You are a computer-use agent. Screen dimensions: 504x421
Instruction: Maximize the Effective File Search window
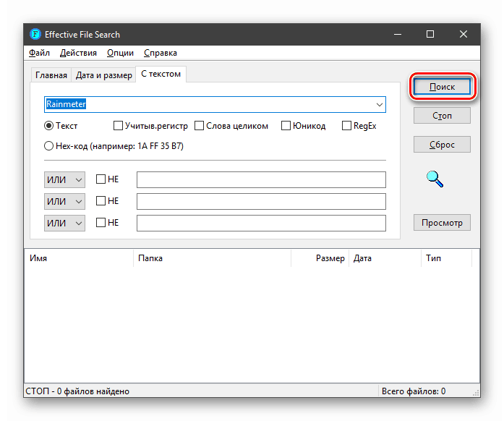pos(430,34)
